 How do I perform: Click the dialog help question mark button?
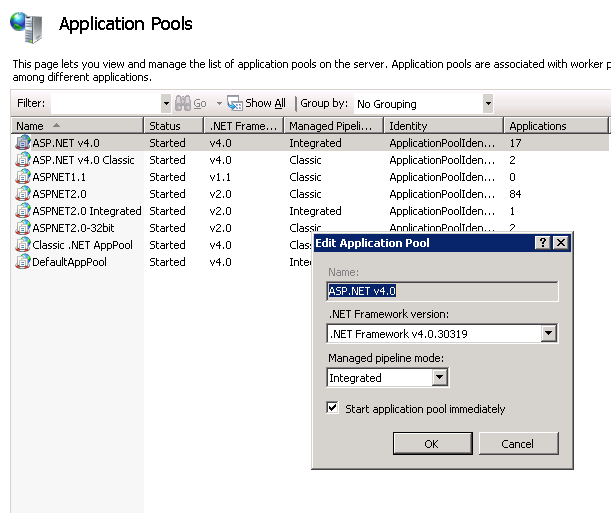pos(542,243)
